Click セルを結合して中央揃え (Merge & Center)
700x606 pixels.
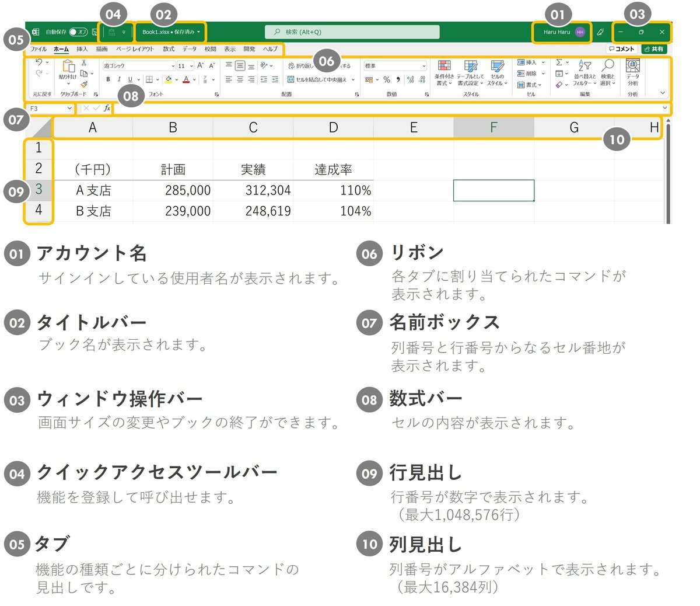point(318,79)
